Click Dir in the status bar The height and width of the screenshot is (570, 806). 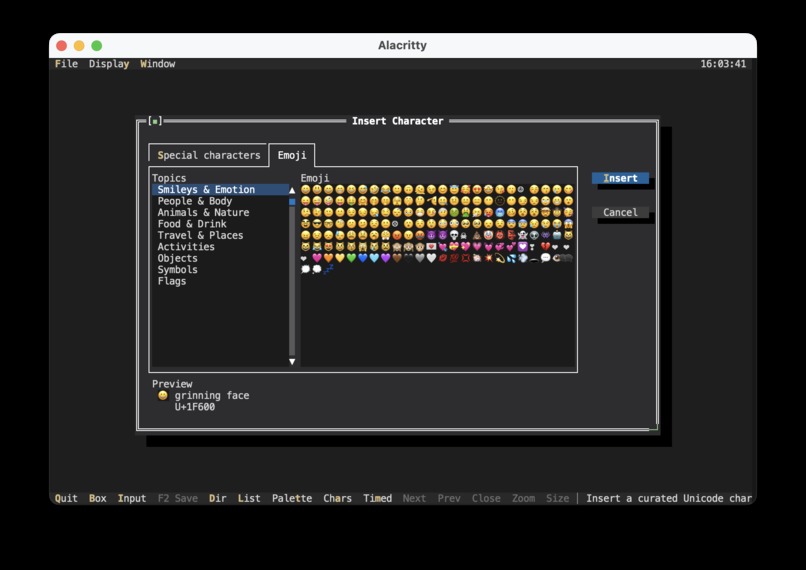click(217, 498)
